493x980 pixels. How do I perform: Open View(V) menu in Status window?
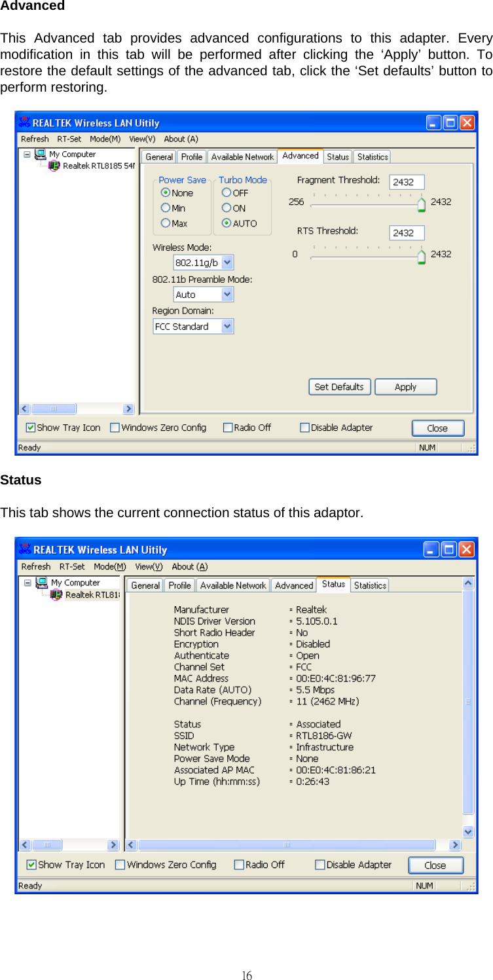[148, 566]
